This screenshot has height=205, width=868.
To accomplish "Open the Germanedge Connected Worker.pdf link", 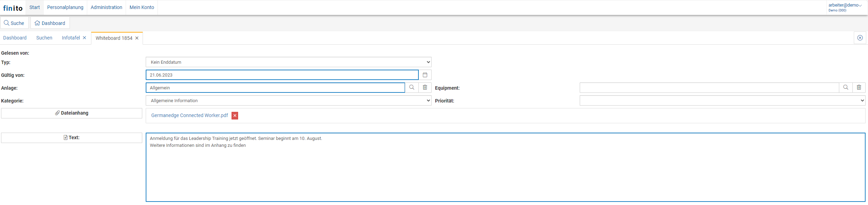I will click(x=189, y=116).
